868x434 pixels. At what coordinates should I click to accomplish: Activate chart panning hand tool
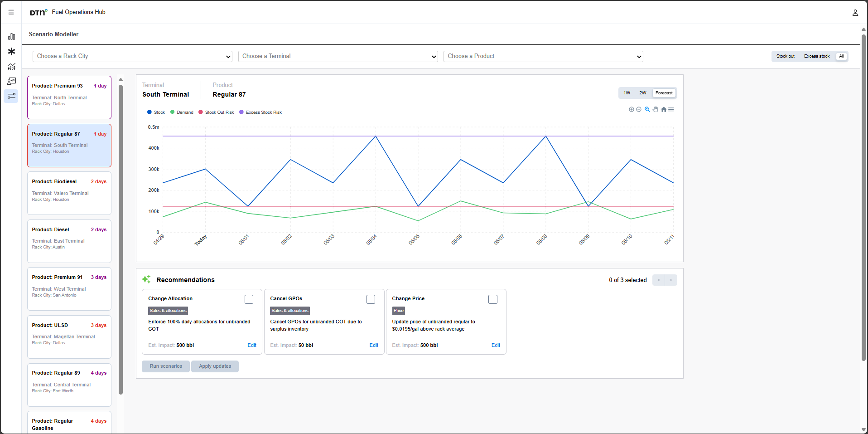[655, 109]
